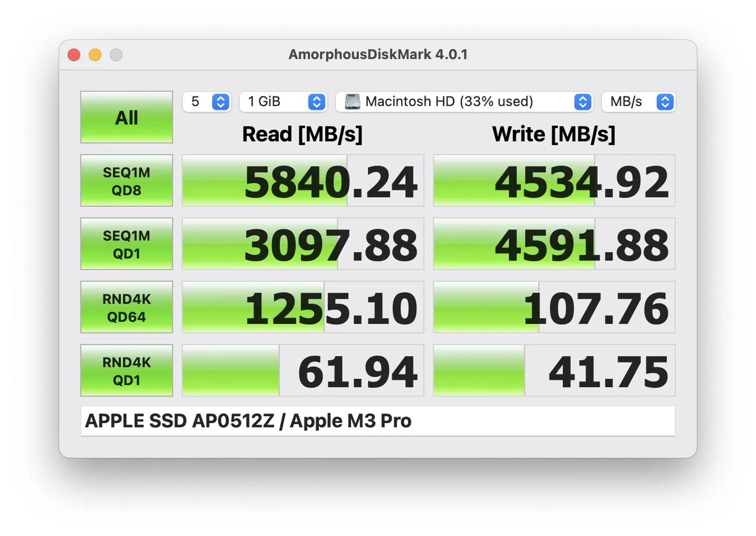Start the RND4K QD1 benchmark

click(126, 370)
